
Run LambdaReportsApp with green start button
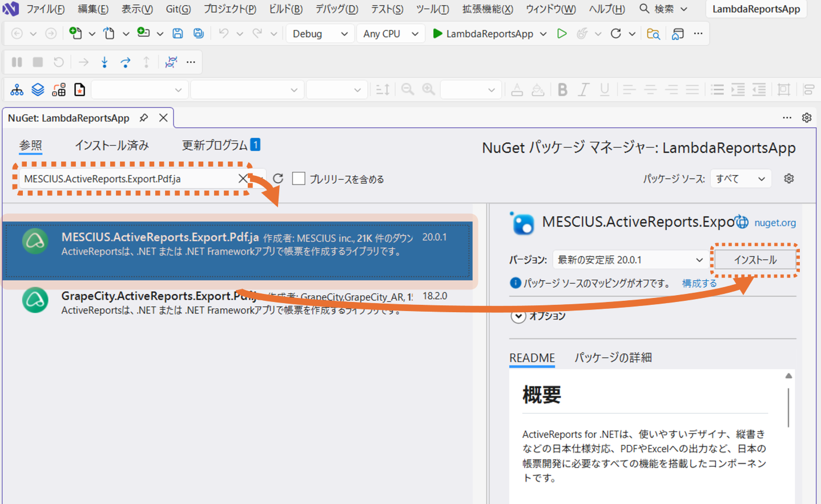click(483, 34)
